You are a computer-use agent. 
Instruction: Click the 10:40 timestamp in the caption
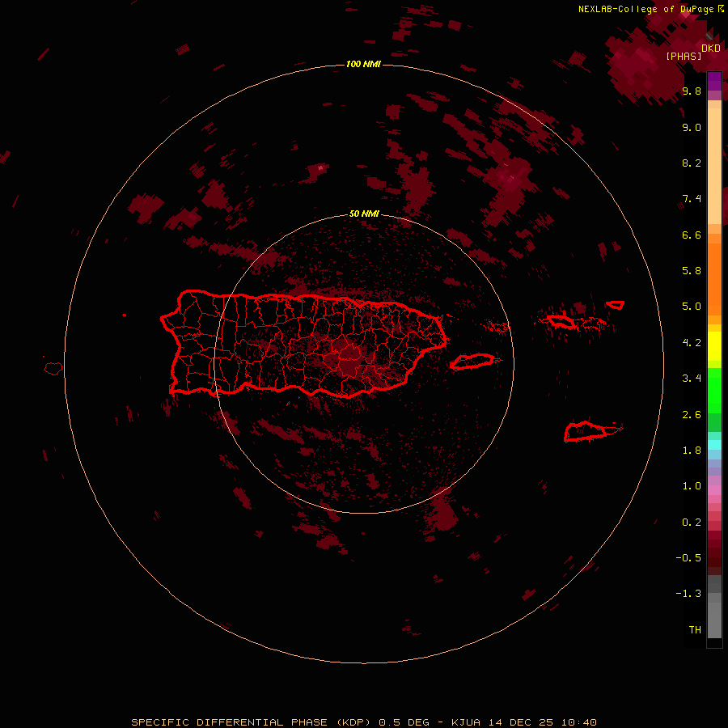click(x=578, y=722)
